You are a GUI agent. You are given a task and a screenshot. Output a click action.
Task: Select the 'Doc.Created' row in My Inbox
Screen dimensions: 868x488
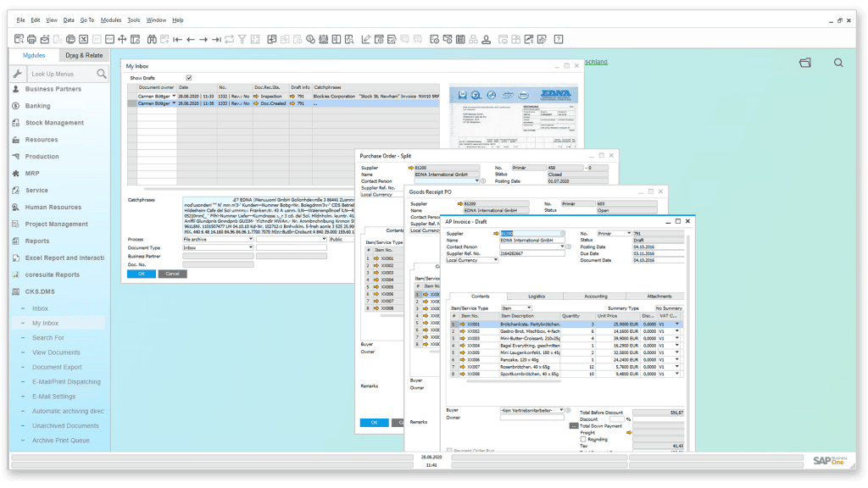(283, 103)
